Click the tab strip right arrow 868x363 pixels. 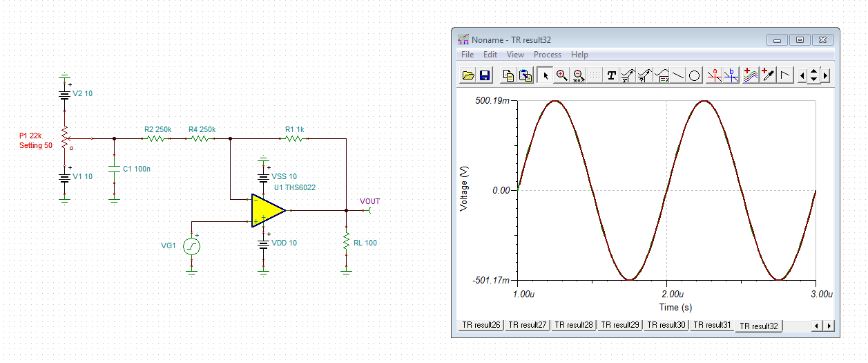coord(829,326)
